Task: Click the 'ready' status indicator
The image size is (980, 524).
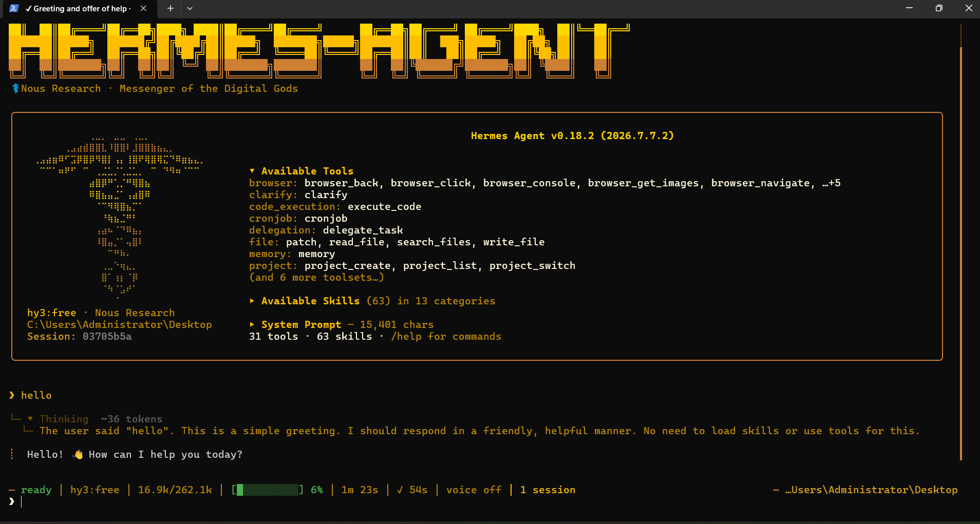Action: click(x=36, y=490)
